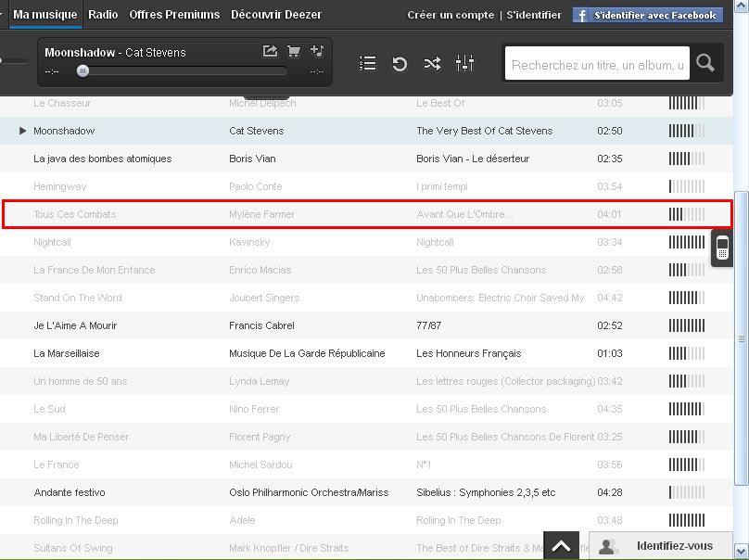The height and width of the screenshot is (560, 749).
Task: Click the Identifiez-vous button
Action: (x=661, y=546)
